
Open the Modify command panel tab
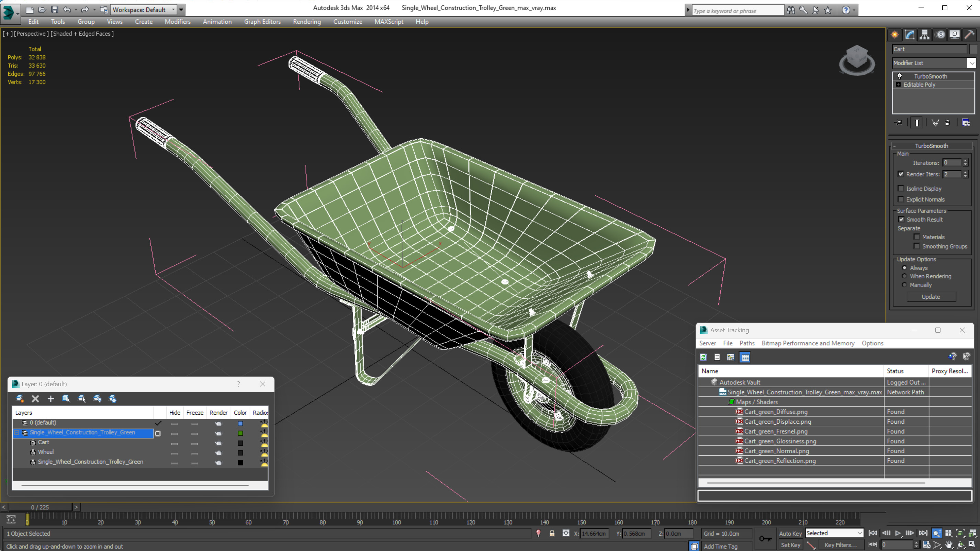(910, 35)
